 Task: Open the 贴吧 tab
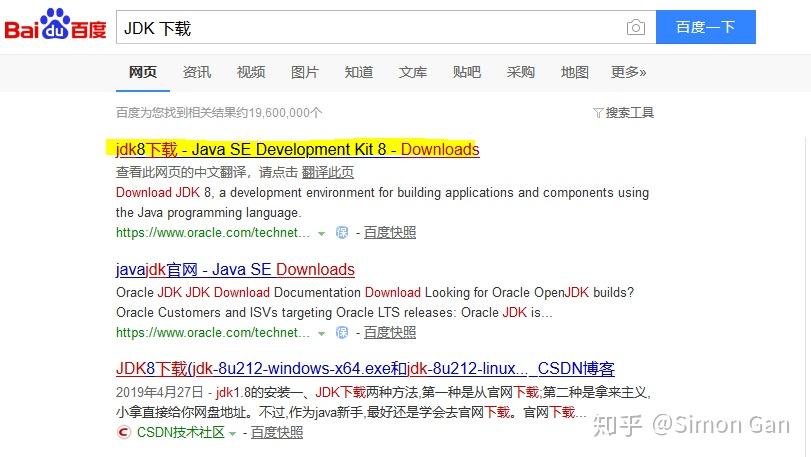point(467,72)
